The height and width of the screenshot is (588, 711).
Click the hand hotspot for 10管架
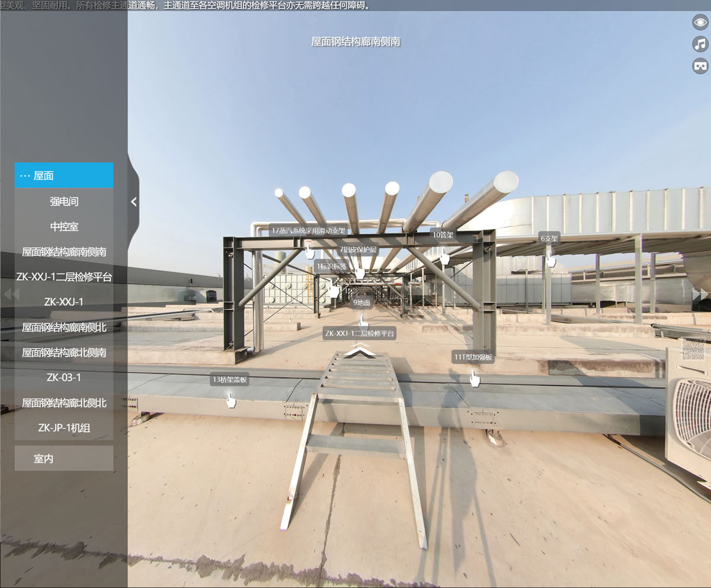tap(444, 256)
